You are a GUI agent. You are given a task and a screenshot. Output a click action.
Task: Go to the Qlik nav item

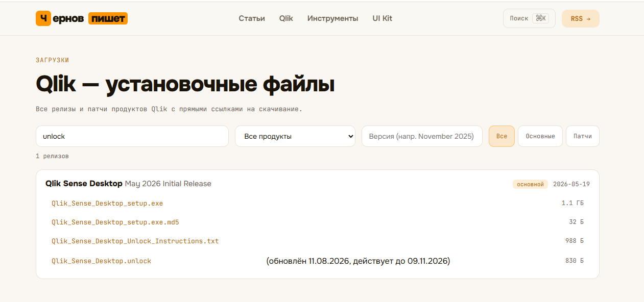[286, 18]
